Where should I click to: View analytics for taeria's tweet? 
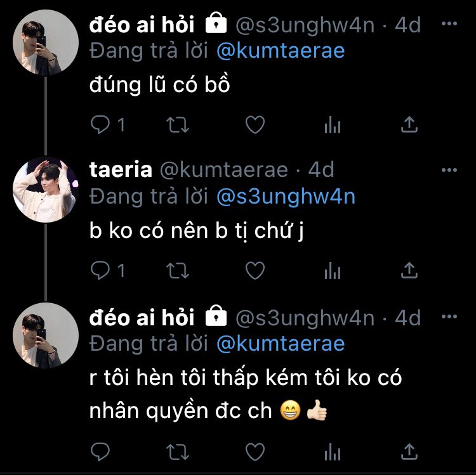(x=333, y=271)
